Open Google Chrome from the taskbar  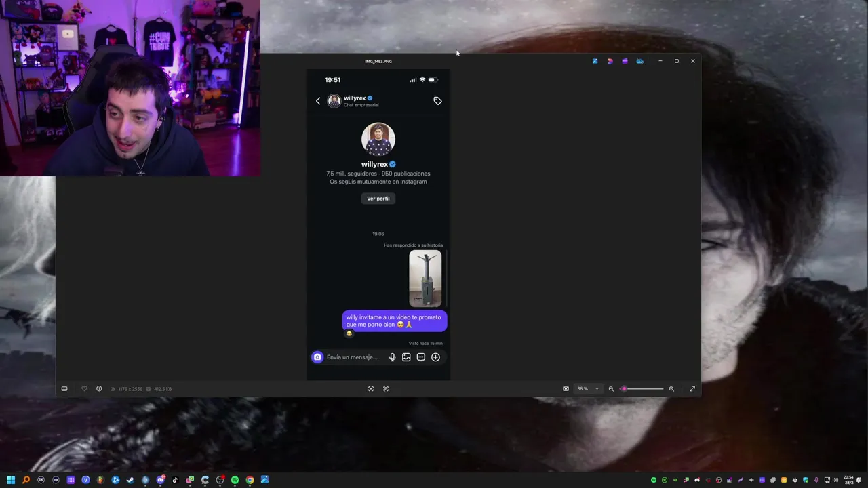tap(250, 480)
